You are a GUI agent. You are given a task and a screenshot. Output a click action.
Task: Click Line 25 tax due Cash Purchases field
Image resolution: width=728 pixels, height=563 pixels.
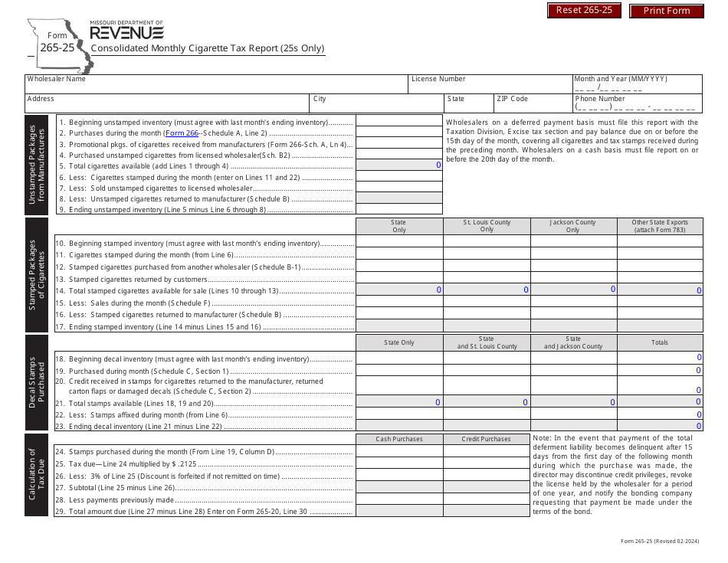398,463
